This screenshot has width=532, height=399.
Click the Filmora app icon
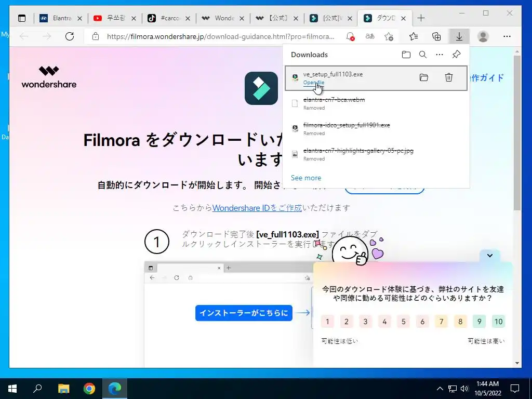261,88
